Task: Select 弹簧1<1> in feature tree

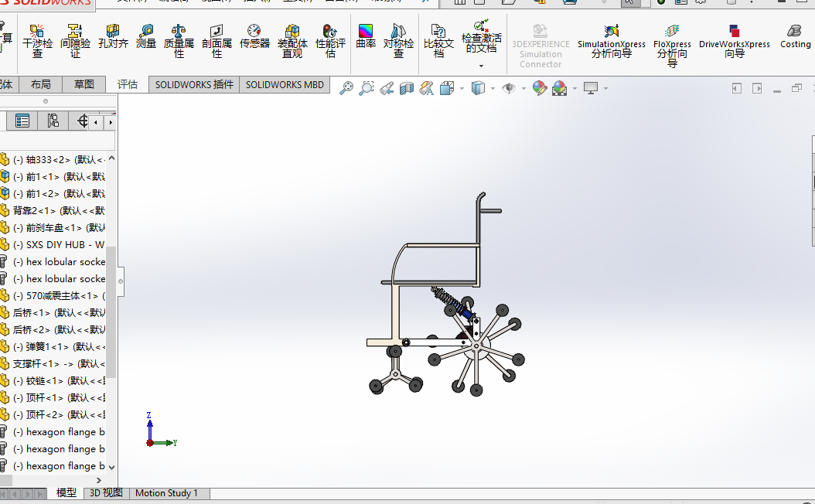Action: 53,346
